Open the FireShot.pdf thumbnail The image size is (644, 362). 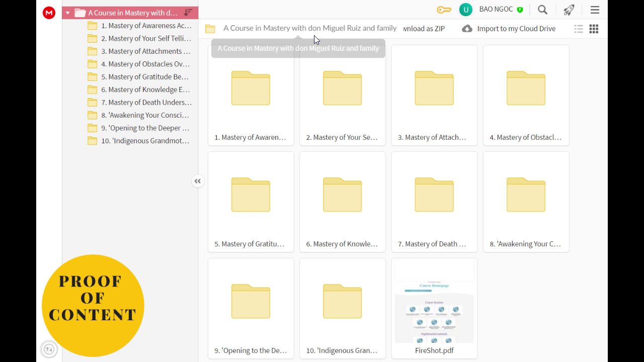point(434,308)
